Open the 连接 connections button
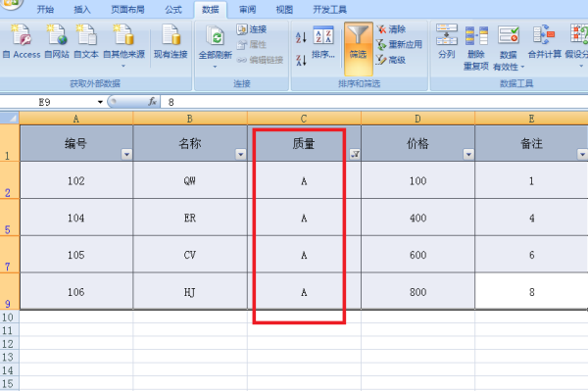This screenshot has width=588, height=391. click(x=252, y=29)
